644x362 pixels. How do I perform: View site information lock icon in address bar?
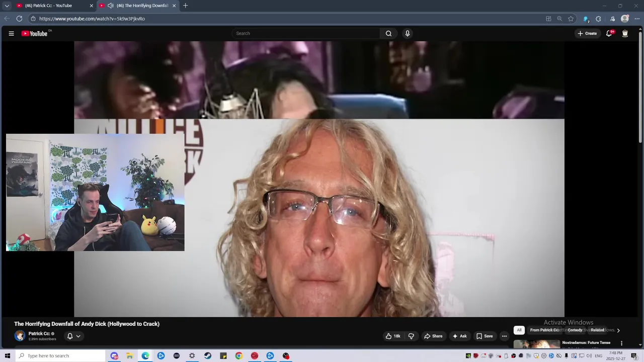pos(33,19)
